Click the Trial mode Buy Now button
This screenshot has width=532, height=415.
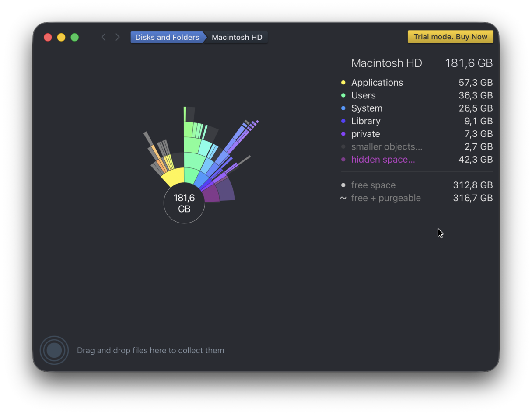(x=450, y=37)
